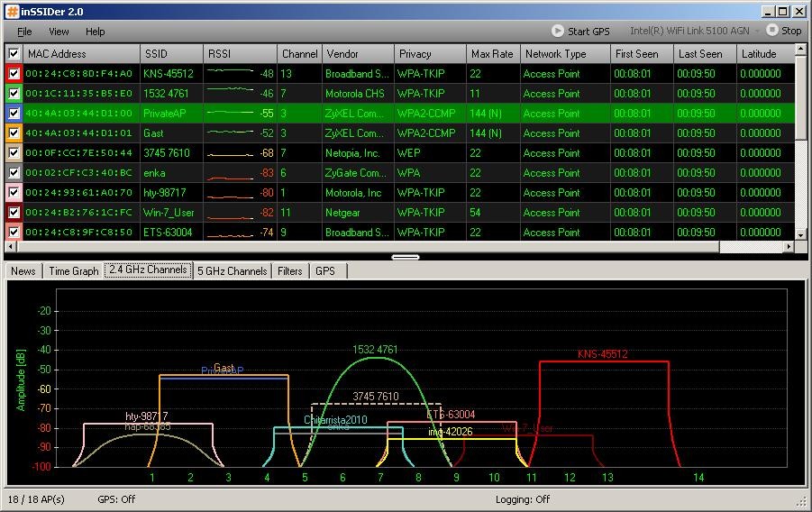812x512 pixels.
Task: Switch to the Time Graph tab
Action: pos(73,271)
